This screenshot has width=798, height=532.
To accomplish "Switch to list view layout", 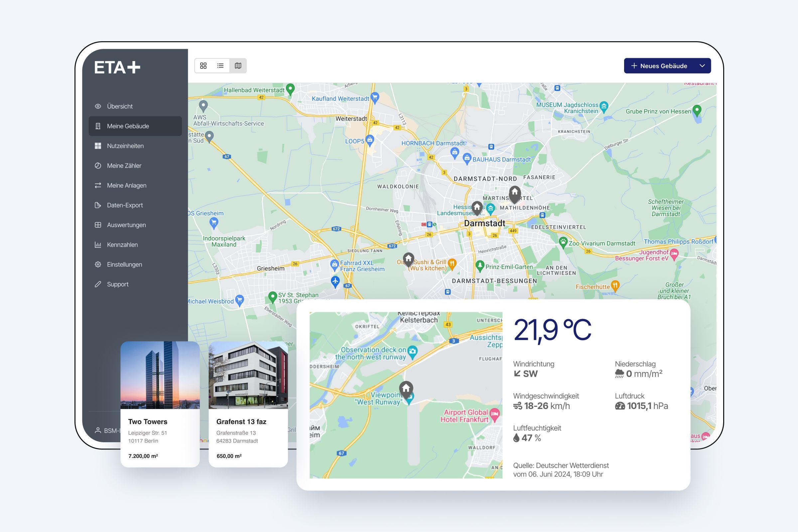I will click(x=220, y=66).
